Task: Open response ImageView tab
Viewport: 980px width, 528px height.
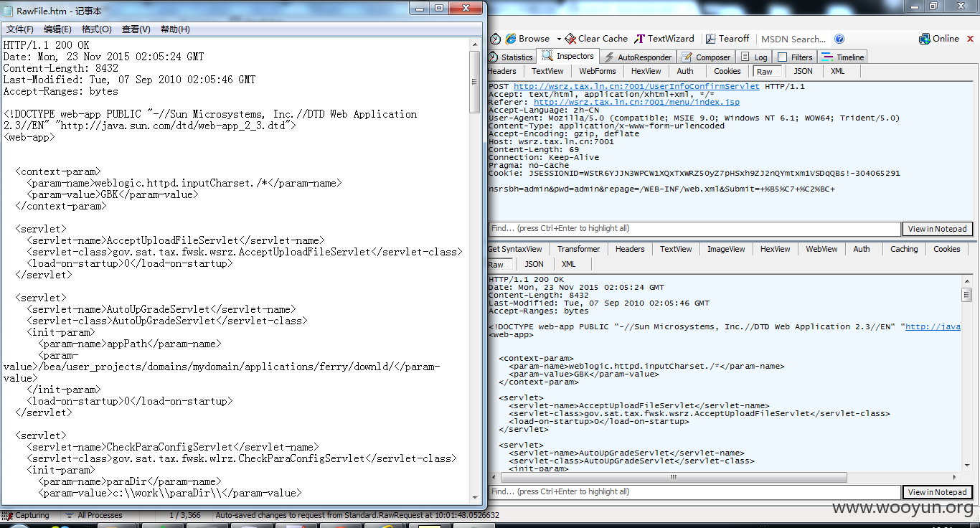Action: pos(726,249)
